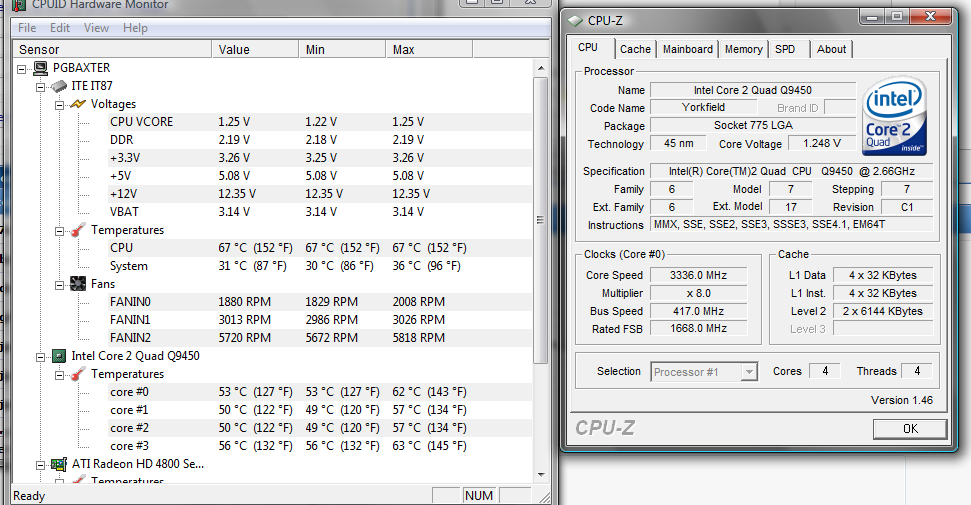The width and height of the screenshot is (971, 505).
Task: Click the Intel Core 2 Quad logo in CPU-Z
Action: click(894, 116)
